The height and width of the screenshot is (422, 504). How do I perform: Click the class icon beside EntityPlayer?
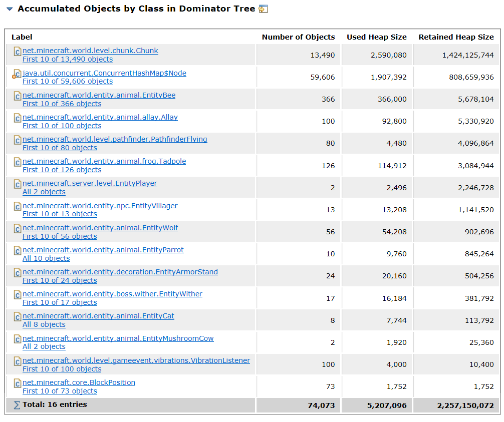pos(18,184)
